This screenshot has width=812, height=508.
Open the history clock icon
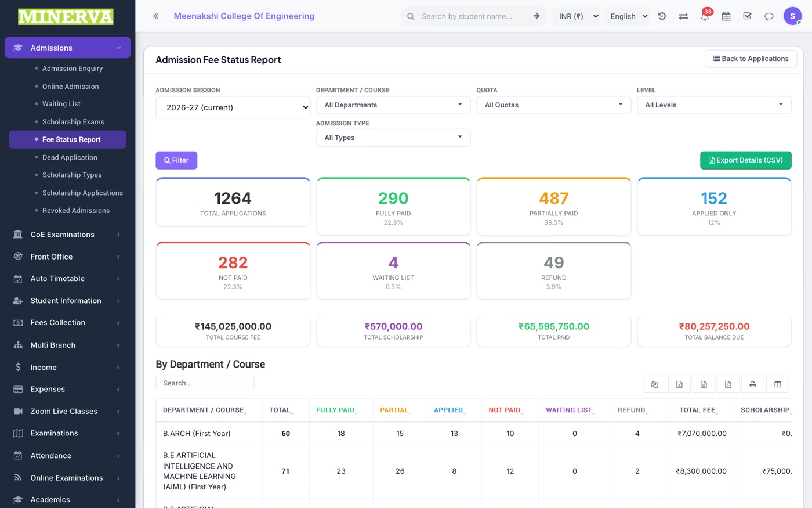coord(662,16)
